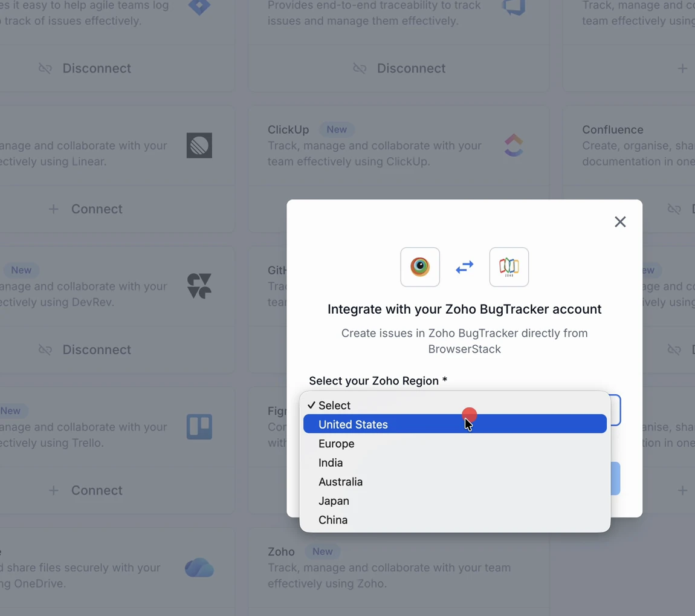This screenshot has width=695, height=616.
Task: Click the BrowserStack logo in dialog
Action: pos(420,267)
